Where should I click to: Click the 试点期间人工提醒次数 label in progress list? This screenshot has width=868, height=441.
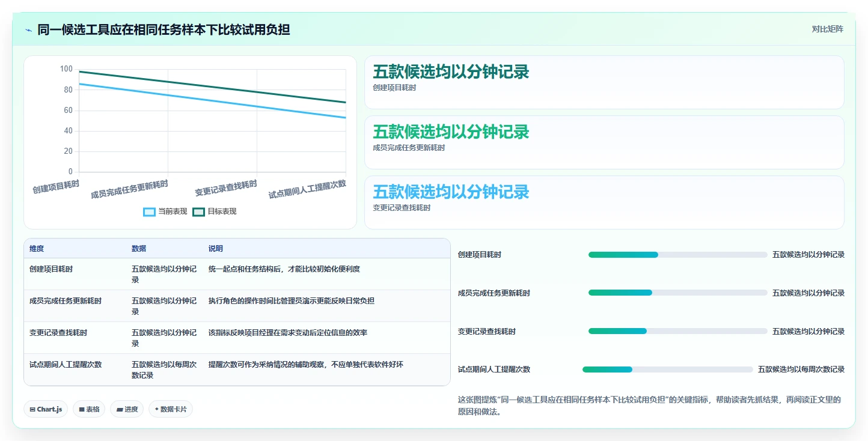tap(494, 370)
